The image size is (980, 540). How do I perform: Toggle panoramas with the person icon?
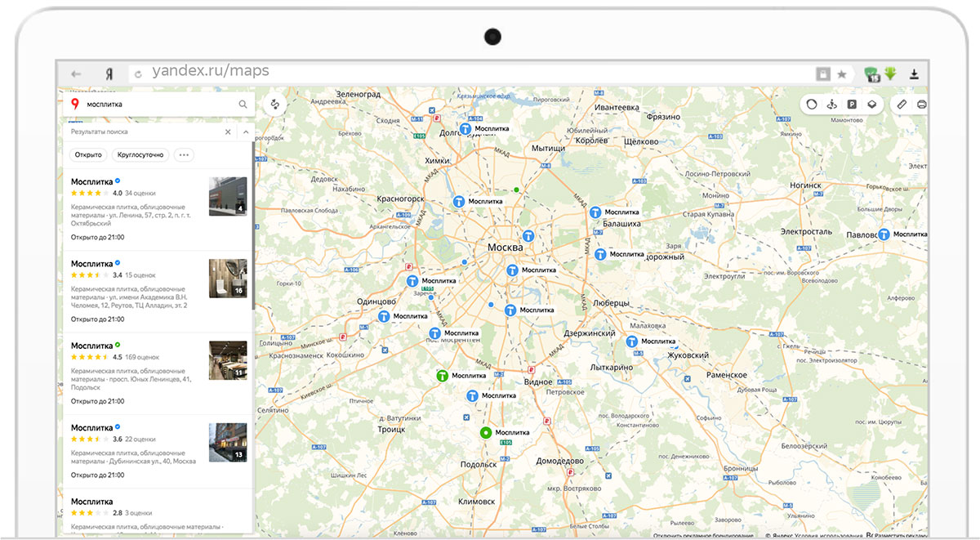tap(832, 105)
